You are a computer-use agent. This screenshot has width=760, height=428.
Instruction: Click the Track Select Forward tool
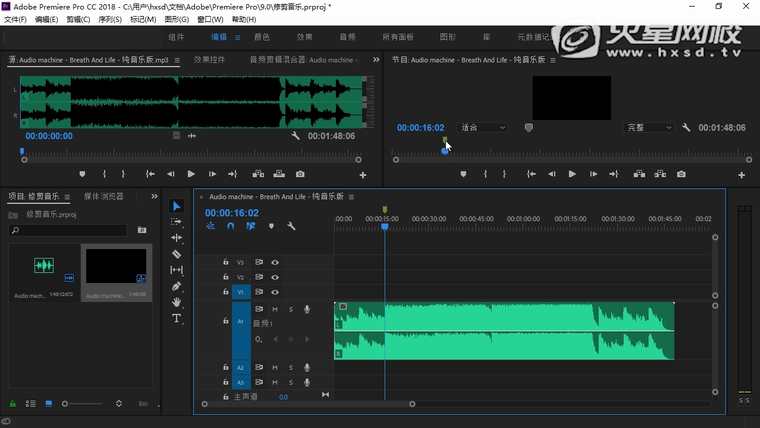(177, 222)
